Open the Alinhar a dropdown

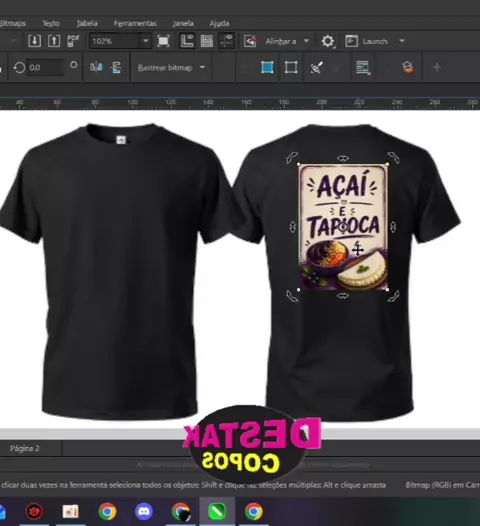(287, 41)
